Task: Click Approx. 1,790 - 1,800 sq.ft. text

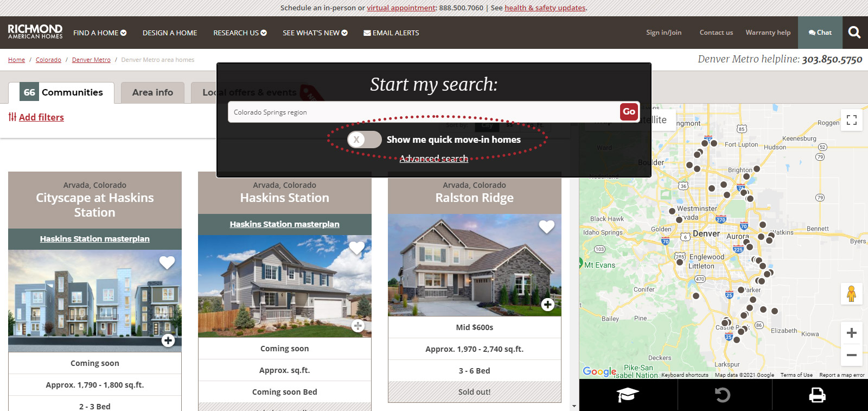Action: pyautogui.click(x=95, y=385)
